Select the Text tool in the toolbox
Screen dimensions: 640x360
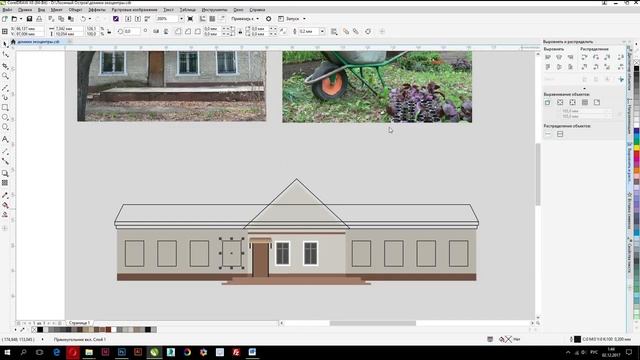point(5,139)
